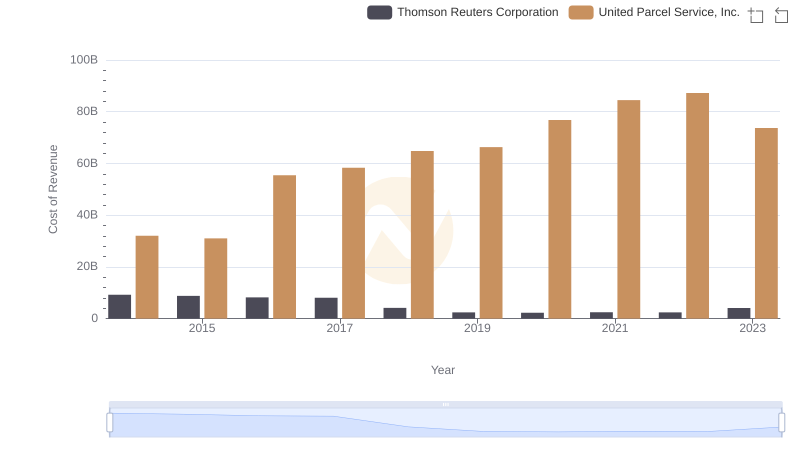
Task: Click the United Parcel Service bar for 2020
Action: [560, 219]
